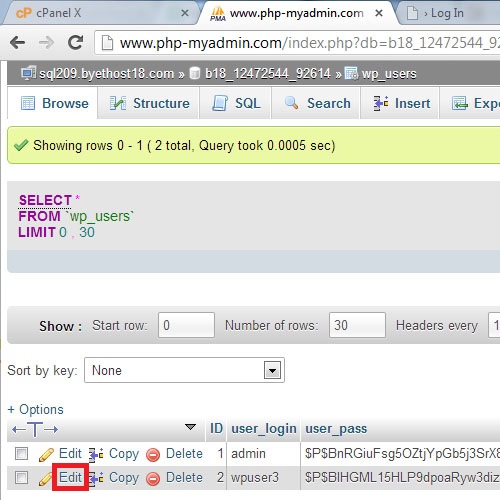This screenshot has width=500, height=500.
Task: Close the www.php-myadmin.com browser tab
Action: pyautogui.click(x=379, y=13)
